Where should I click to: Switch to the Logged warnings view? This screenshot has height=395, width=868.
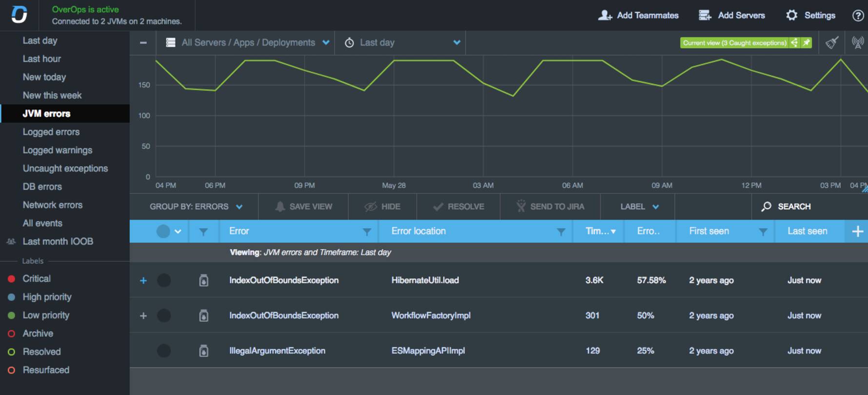click(x=58, y=150)
